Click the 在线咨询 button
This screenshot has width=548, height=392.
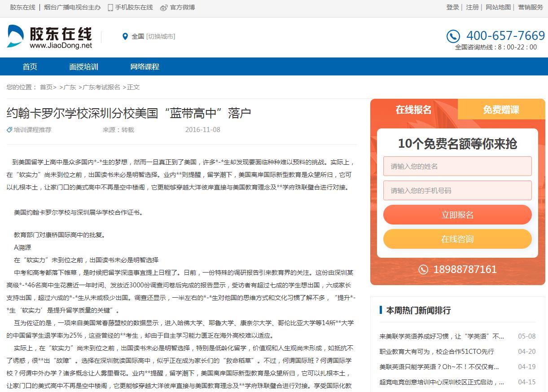pos(457,239)
